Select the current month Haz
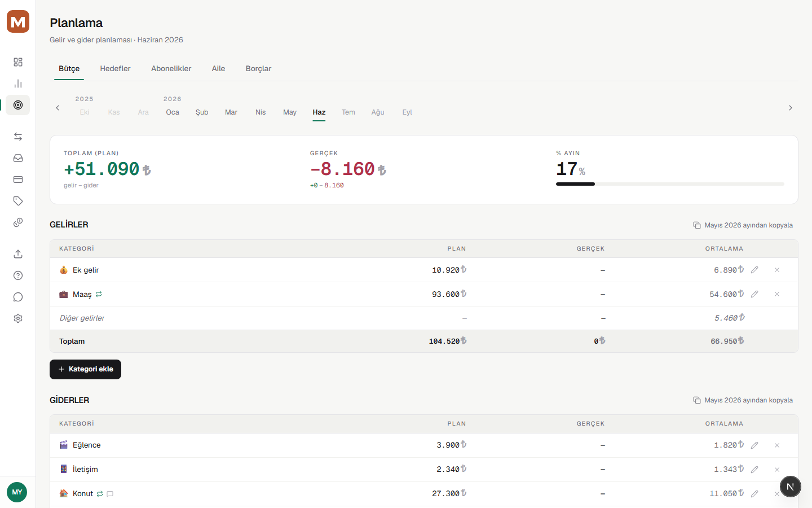Image resolution: width=812 pixels, height=508 pixels. [319, 112]
